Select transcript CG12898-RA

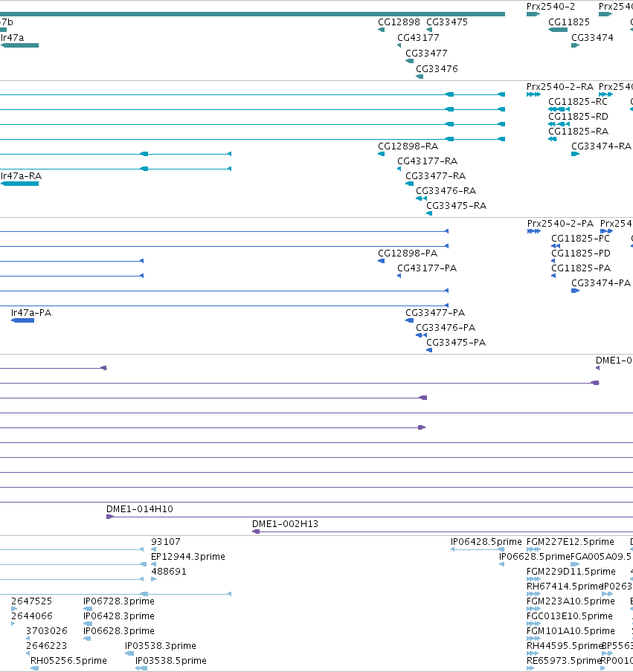coord(408,146)
